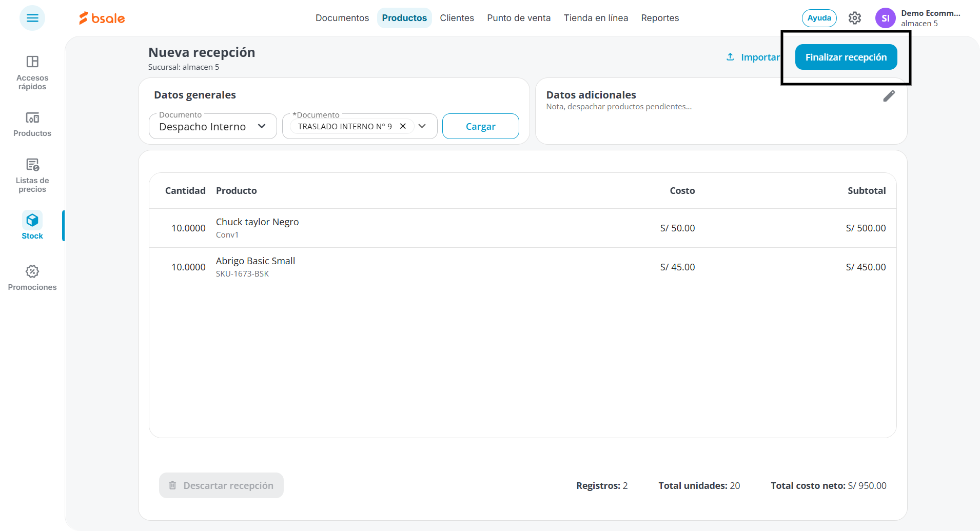Open Promociones sidebar section
The height and width of the screenshot is (531, 980).
(x=32, y=278)
